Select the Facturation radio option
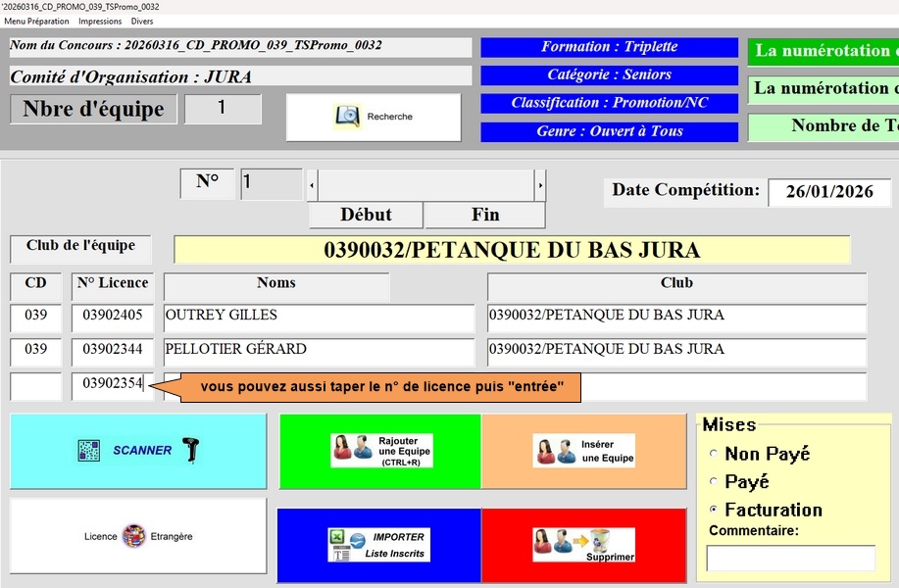Image resolution: width=899 pixels, height=588 pixels. [713, 511]
